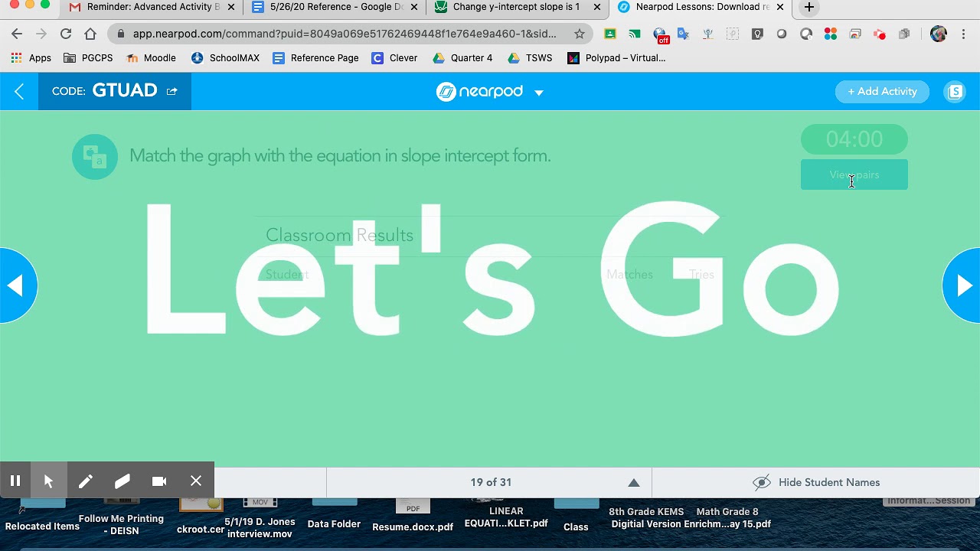Image resolution: width=980 pixels, height=551 pixels.
Task: Advance to next slide with right arrow
Action: click(962, 285)
